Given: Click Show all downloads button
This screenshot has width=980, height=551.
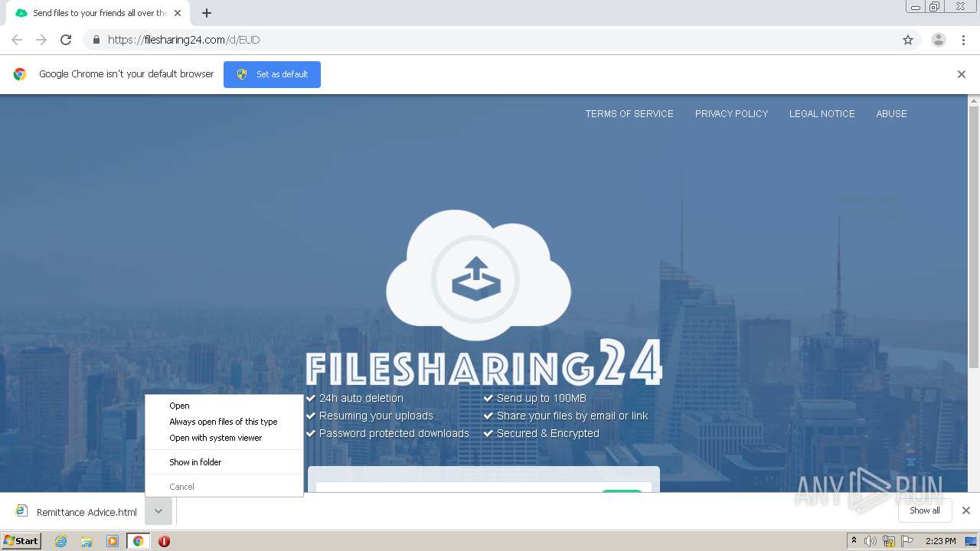Looking at the screenshot, I should pos(924,510).
